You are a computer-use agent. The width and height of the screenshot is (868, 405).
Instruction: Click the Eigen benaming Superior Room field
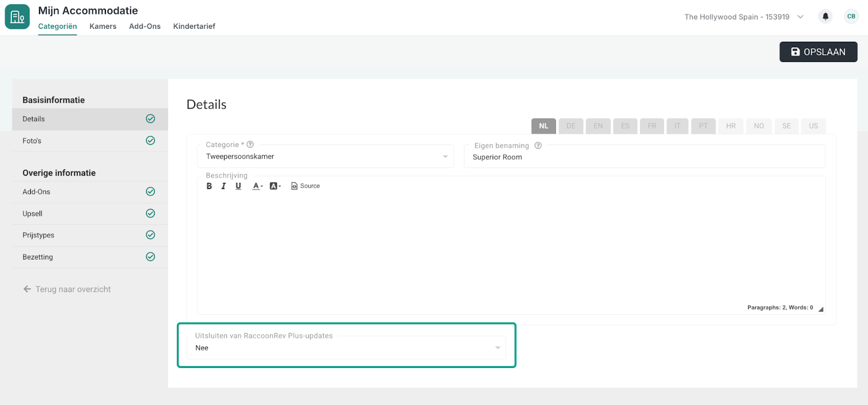point(644,157)
